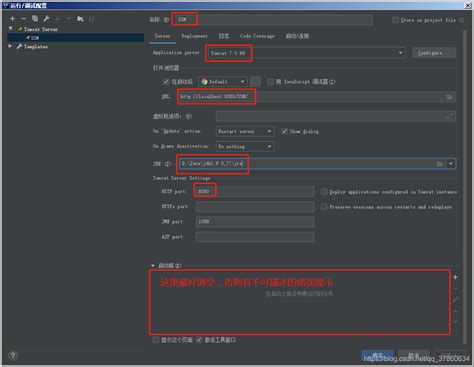Click the URL input field

click(x=316, y=97)
